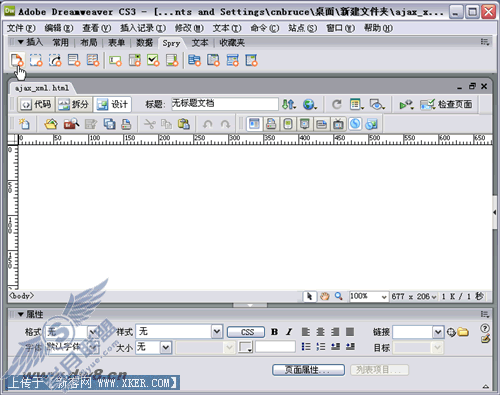The width and height of the screenshot is (500, 395).
Task: Click the New document icon
Action: [x=24, y=124]
